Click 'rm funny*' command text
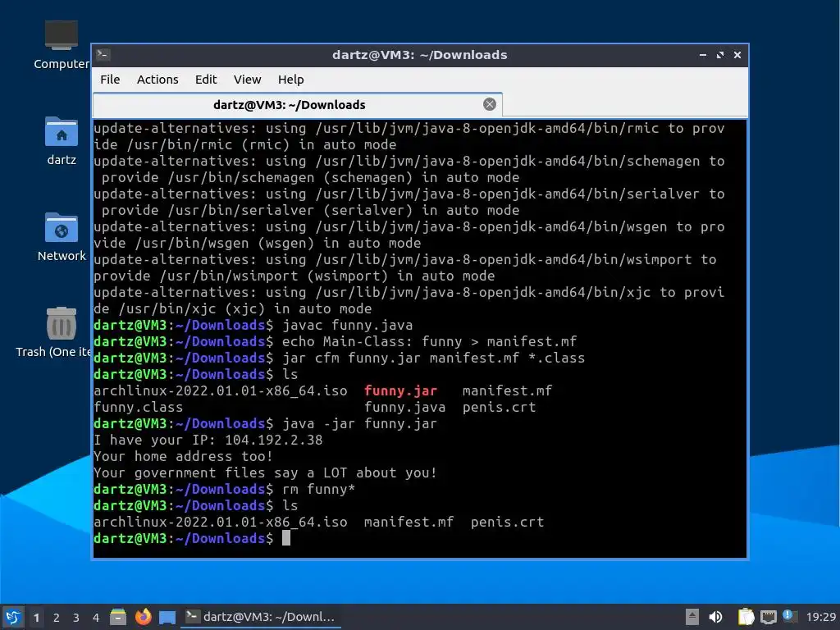 (318, 489)
